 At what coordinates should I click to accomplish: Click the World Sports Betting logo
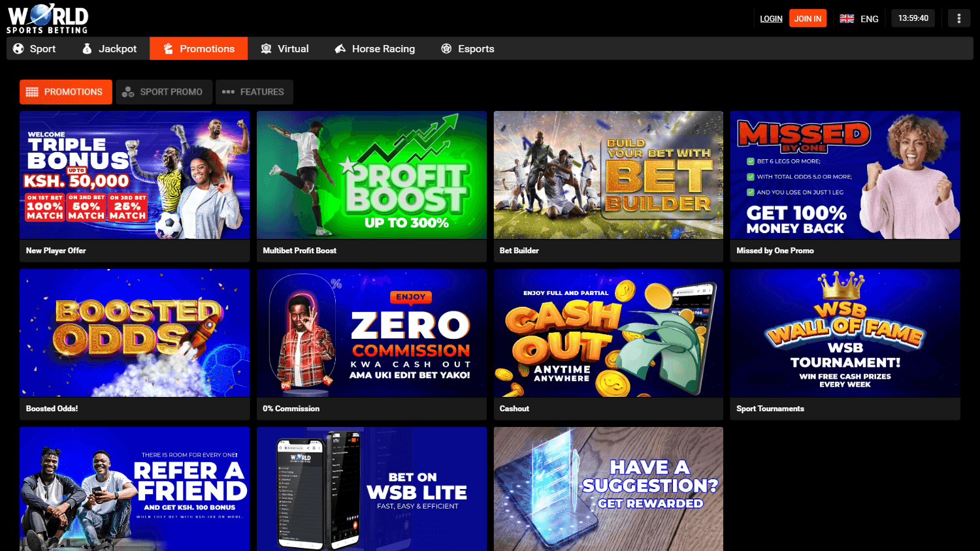click(x=48, y=19)
